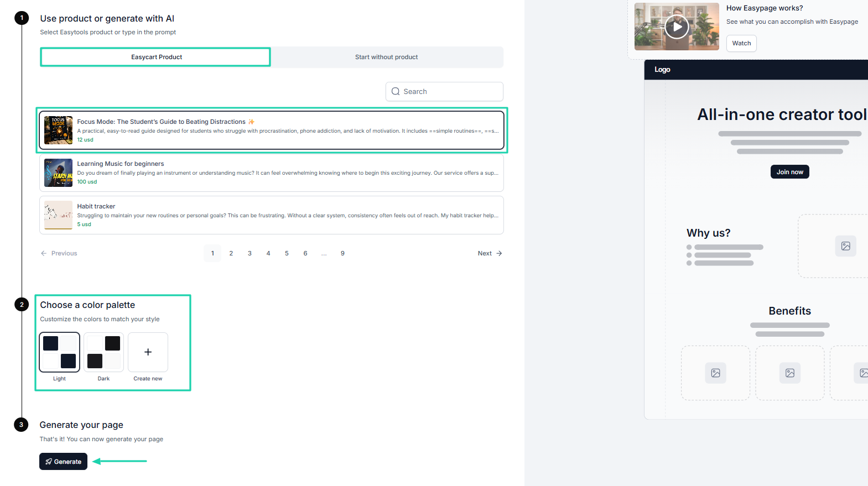Image resolution: width=868 pixels, height=486 pixels.
Task: Click the Create new label
Action: click(x=148, y=379)
